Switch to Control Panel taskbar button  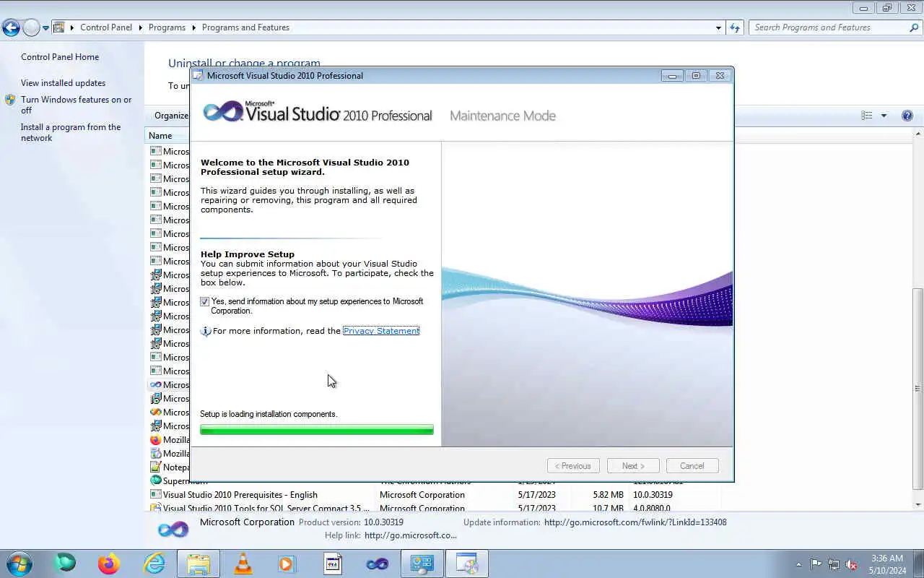(422, 564)
